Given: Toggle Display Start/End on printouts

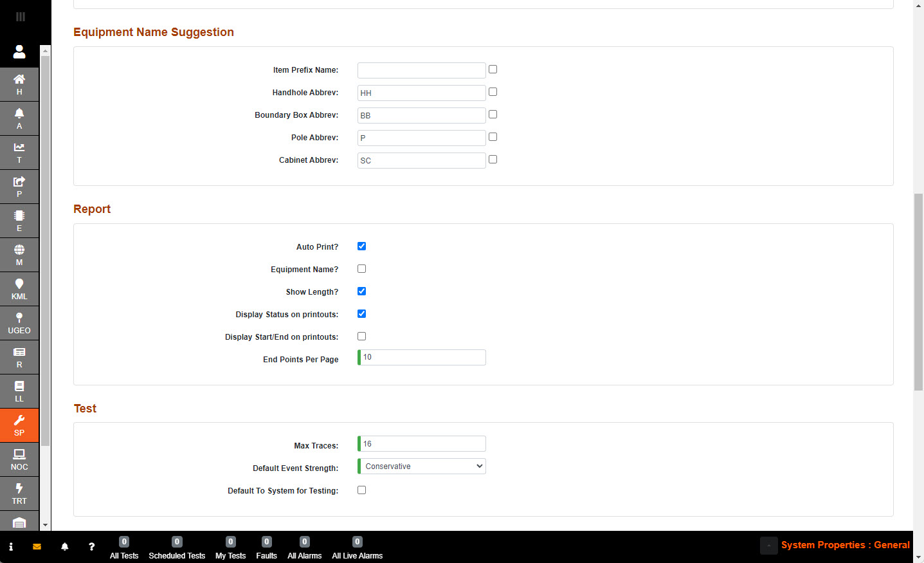Looking at the screenshot, I should [x=361, y=337].
